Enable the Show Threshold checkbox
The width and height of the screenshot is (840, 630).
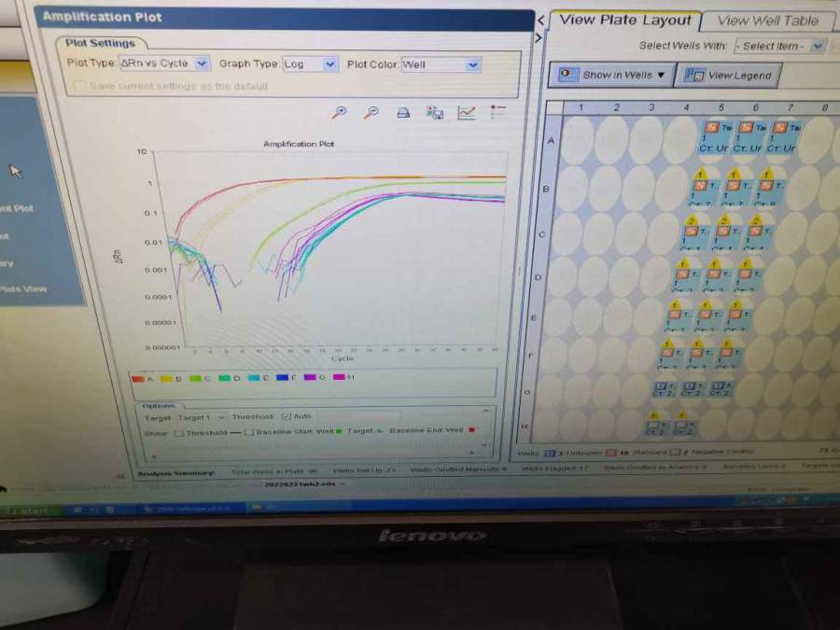pyautogui.click(x=178, y=432)
